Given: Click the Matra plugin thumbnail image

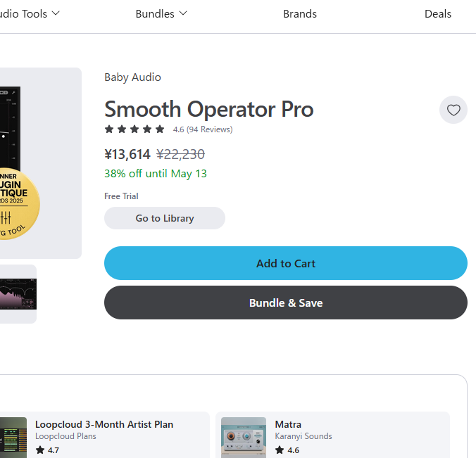Looking at the screenshot, I should [x=244, y=438].
